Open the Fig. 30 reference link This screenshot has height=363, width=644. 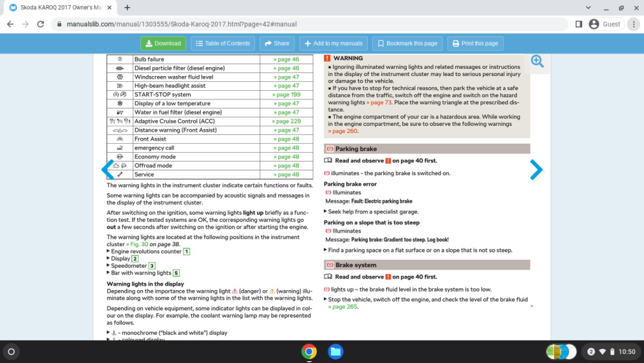point(137,244)
